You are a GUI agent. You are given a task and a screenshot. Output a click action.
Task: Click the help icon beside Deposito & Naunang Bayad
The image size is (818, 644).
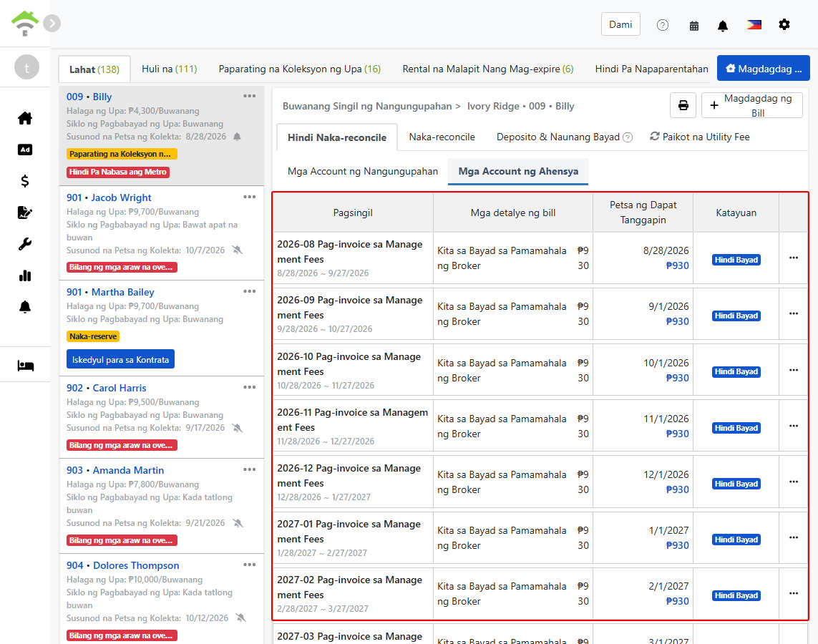pos(628,137)
